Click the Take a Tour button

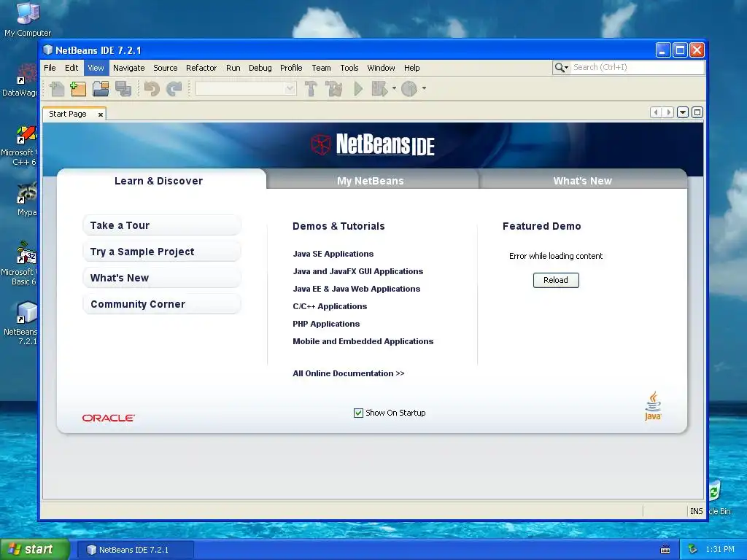162,225
